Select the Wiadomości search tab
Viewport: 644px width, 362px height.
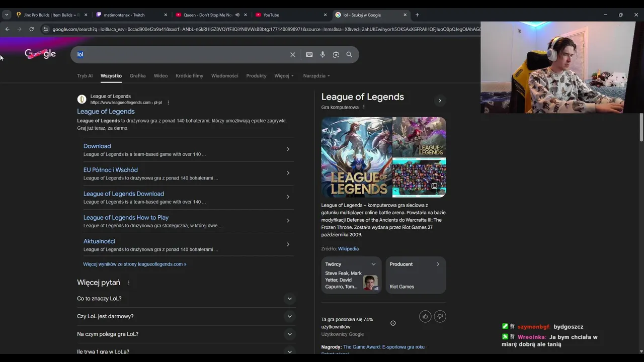pos(225,76)
